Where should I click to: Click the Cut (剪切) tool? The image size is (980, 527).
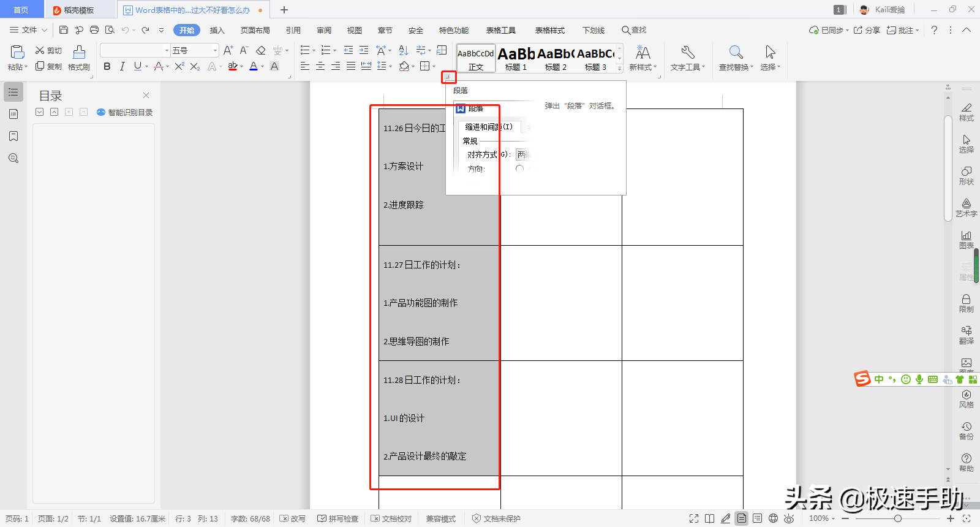[48, 51]
